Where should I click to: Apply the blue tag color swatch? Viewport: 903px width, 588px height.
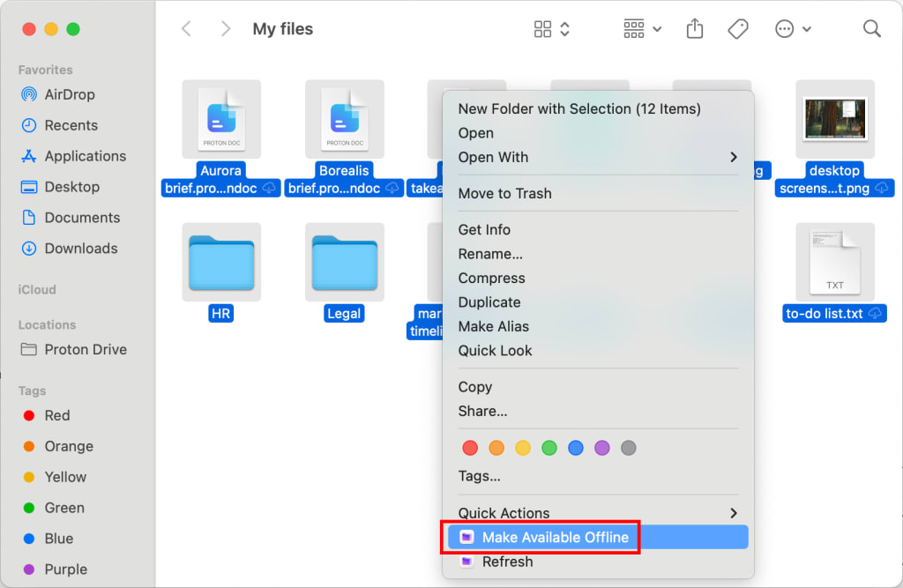pos(576,448)
